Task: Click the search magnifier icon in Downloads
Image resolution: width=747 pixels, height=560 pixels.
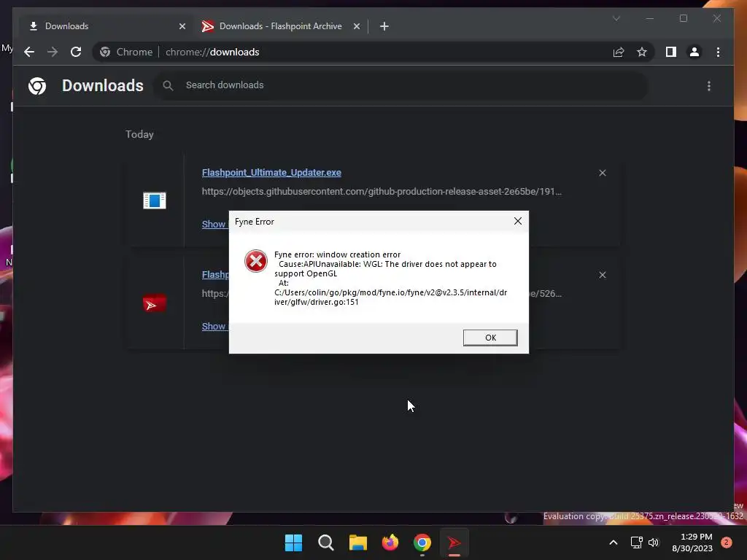Action: 168,86
